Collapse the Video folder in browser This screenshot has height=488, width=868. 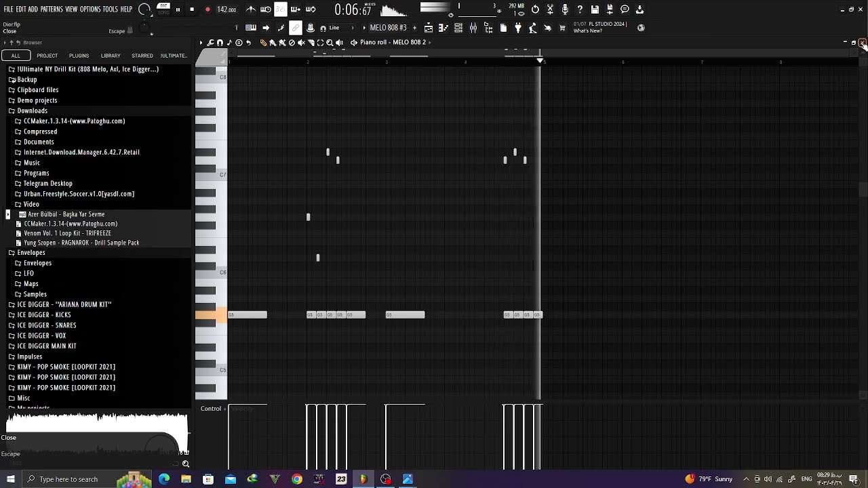coord(31,204)
